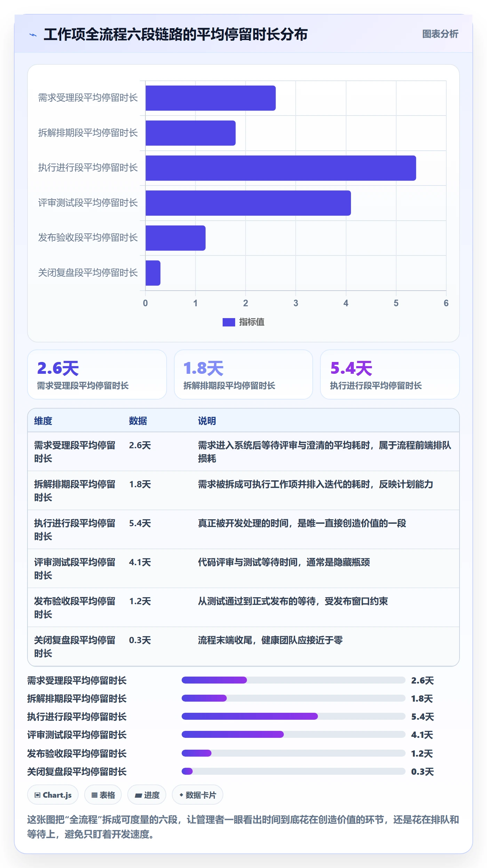Select the 进度 tag chip
This screenshot has height=868, width=487.
click(x=147, y=795)
